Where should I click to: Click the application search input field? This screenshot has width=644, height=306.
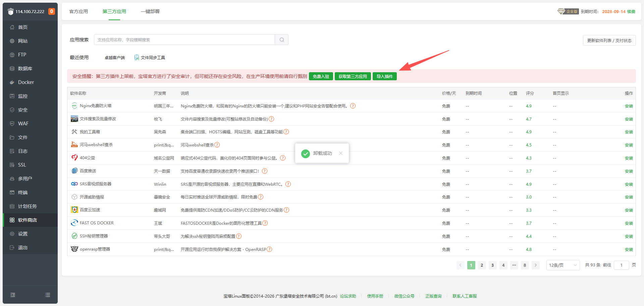pyautogui.click(x=184, y=40)
